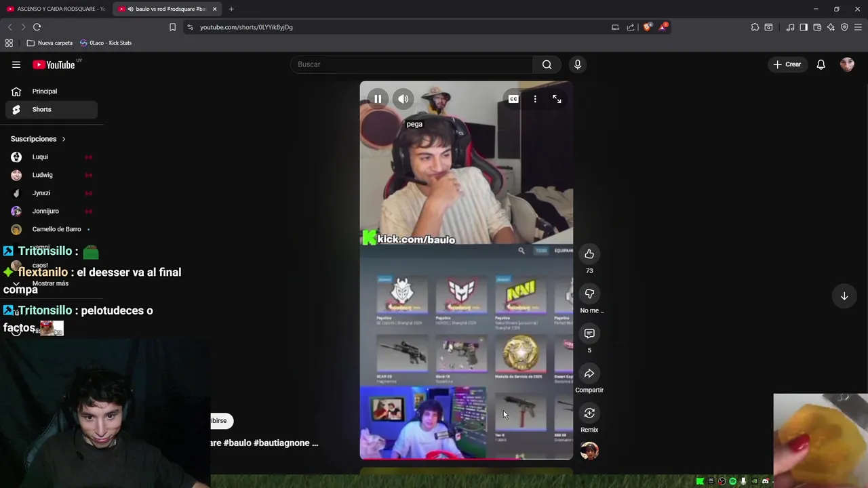This screenshot has width=868, height=488.
Task: Open the apps grid in bookmarks bar
Action: 9,43
